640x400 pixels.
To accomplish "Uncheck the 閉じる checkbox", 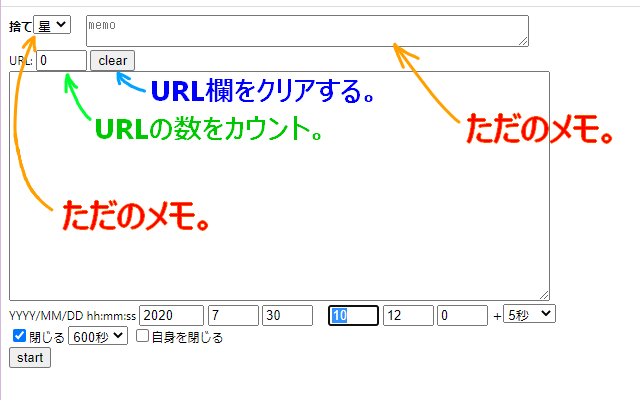I will click(x=19, y=336).
